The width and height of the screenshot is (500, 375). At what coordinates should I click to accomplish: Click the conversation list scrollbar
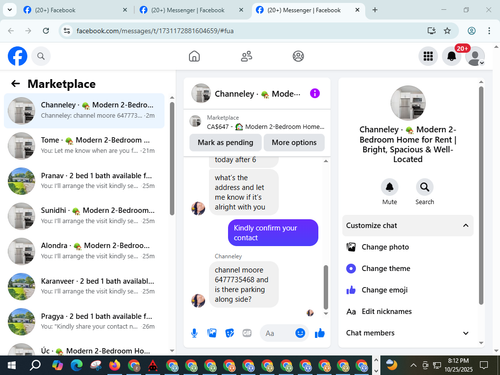172,158
